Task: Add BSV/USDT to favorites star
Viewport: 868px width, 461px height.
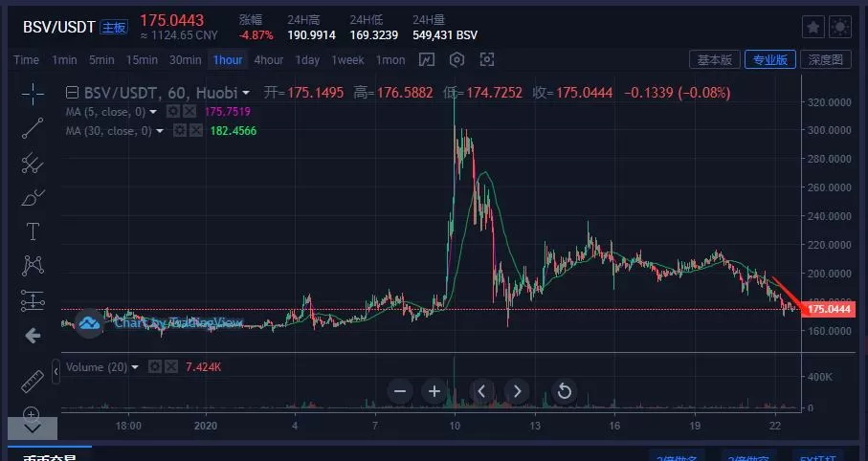Action: [812, 27]
